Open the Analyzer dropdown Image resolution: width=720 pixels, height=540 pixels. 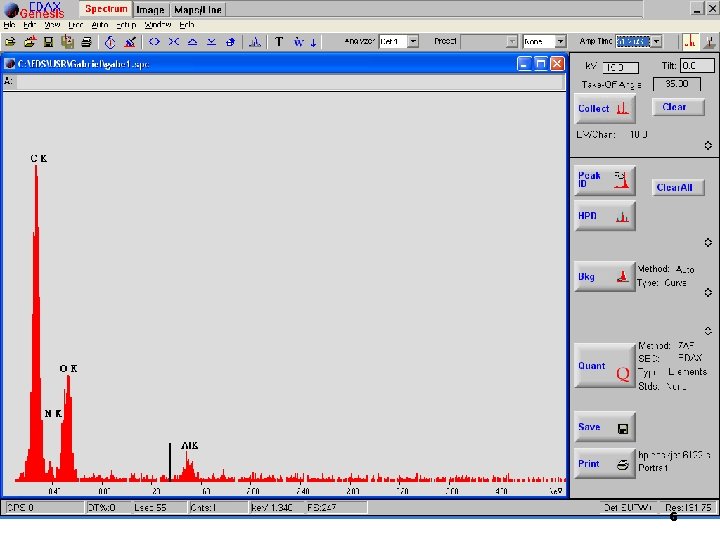click(x=413, y=41)
